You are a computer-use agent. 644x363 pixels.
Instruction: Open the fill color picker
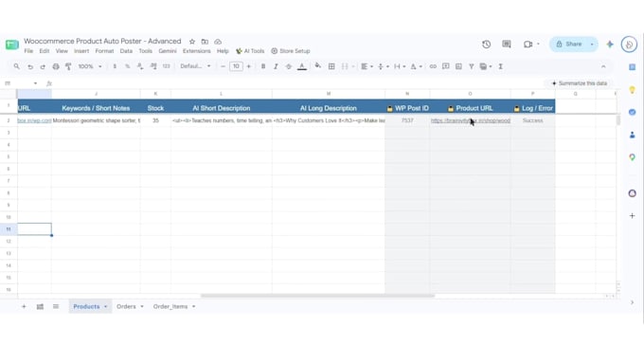[317, 66]
